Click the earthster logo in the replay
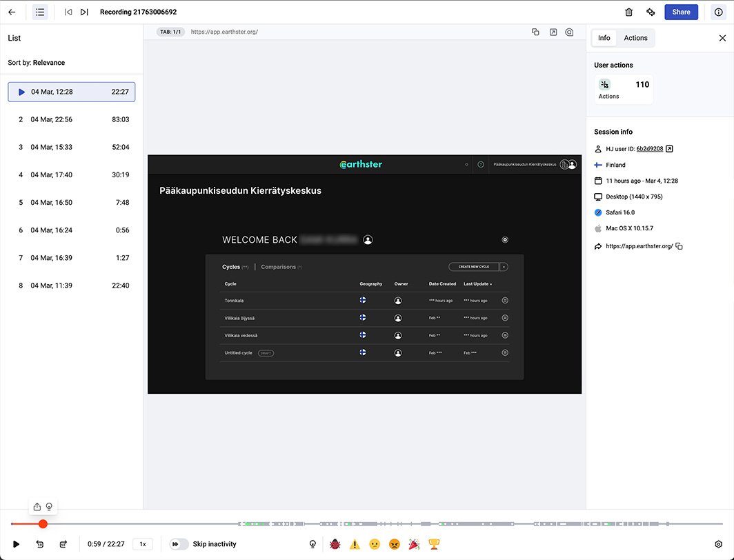This screenshot has width=734, height=560. click(x=361, y=164)
